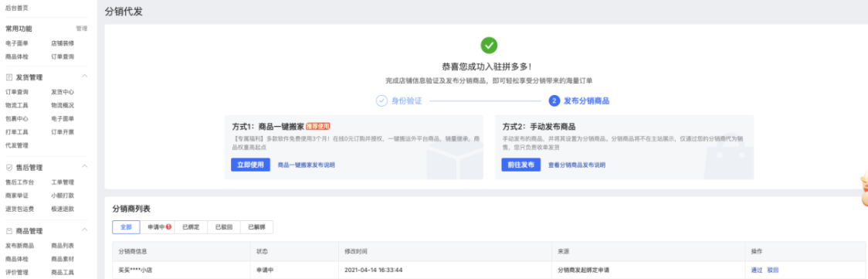Open 订单开票 in the sidebar
The image size is (868, 279).
[x=63, y=132]
